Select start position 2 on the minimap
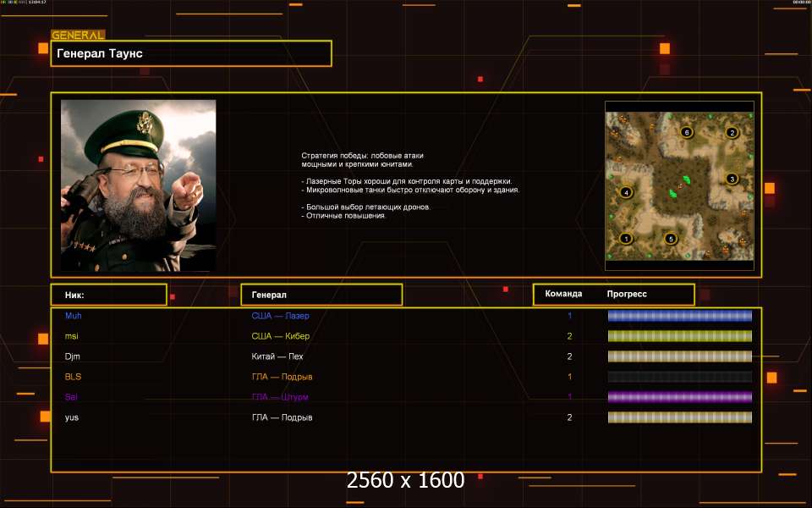The height and width of the screenshot is (508, 812). tap(732, 132)
